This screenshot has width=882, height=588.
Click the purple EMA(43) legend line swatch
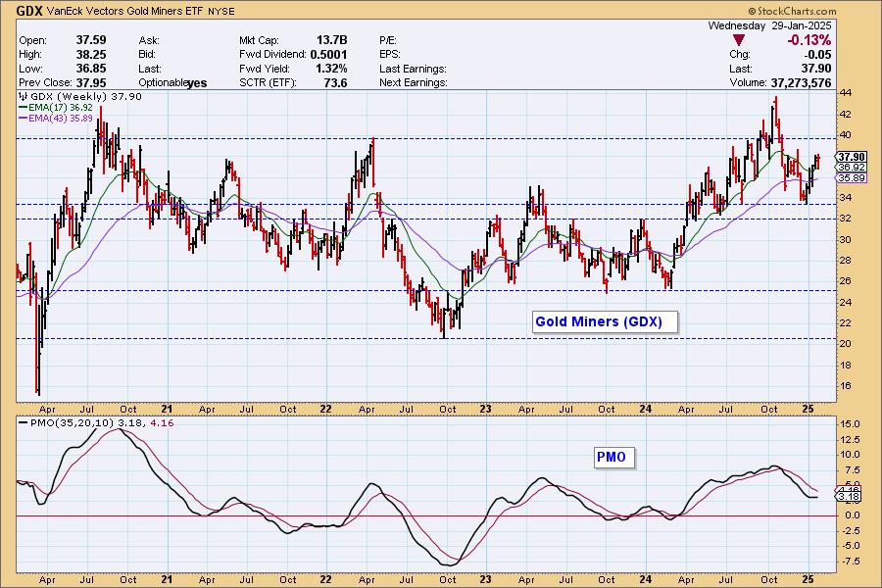pyautogui.click(x=24, y=119)
